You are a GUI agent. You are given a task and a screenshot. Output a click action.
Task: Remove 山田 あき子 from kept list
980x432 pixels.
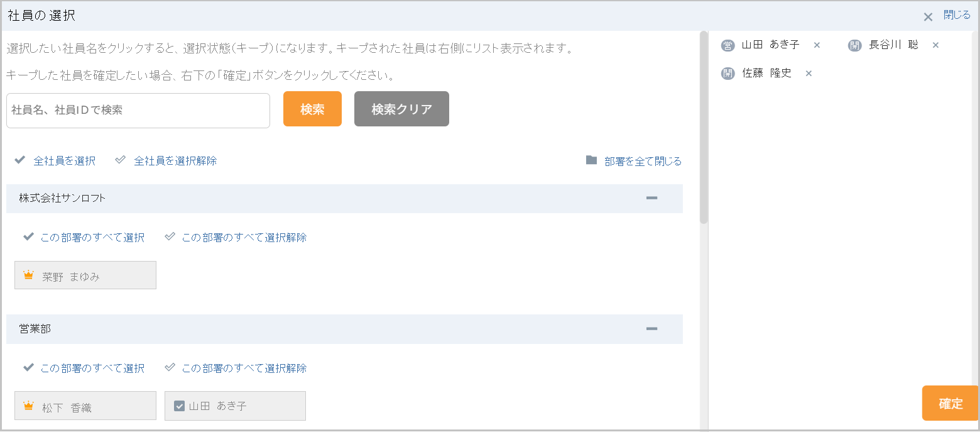[817, 45]
